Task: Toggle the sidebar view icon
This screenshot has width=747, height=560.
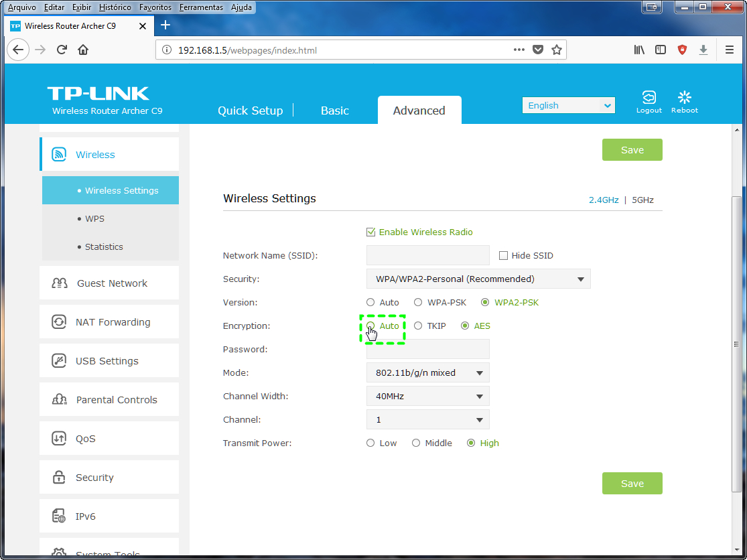Action: [661, 50]
